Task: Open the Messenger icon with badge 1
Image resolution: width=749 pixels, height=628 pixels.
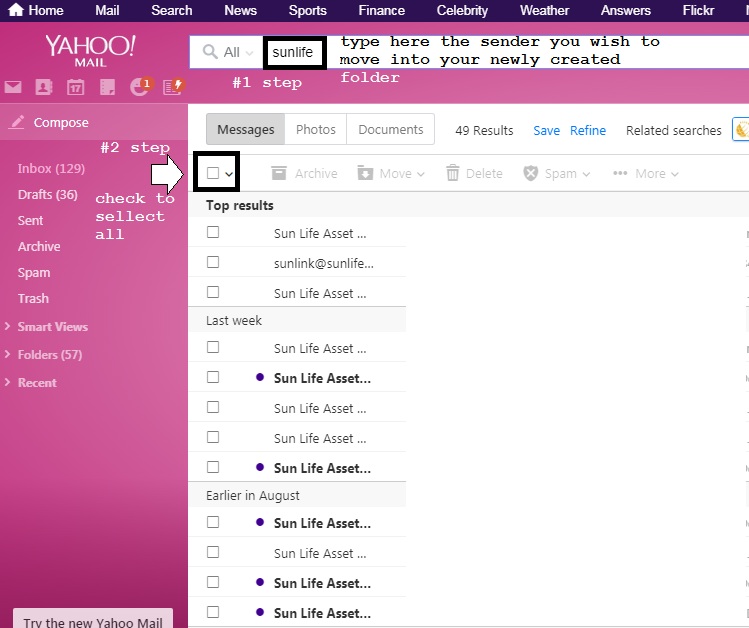Action: (140, 86)
